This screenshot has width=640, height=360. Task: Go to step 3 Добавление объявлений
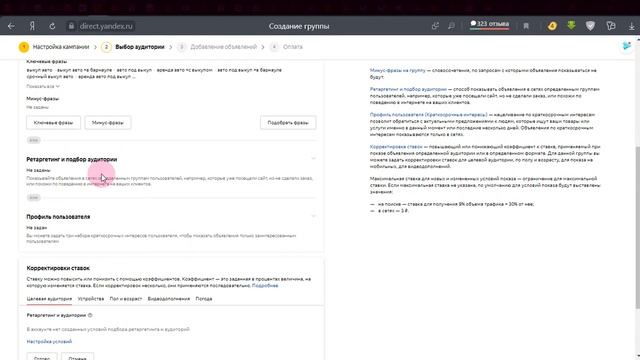[218, 47]
